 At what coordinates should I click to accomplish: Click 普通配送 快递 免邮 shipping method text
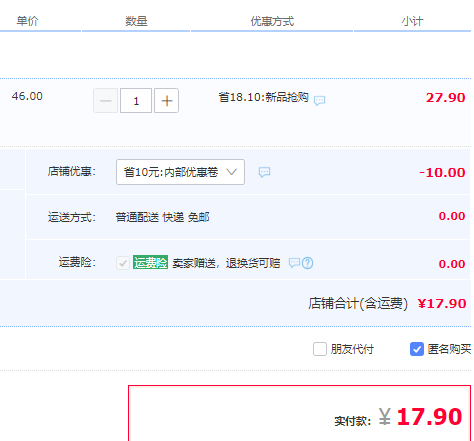(x=162, y=217)
